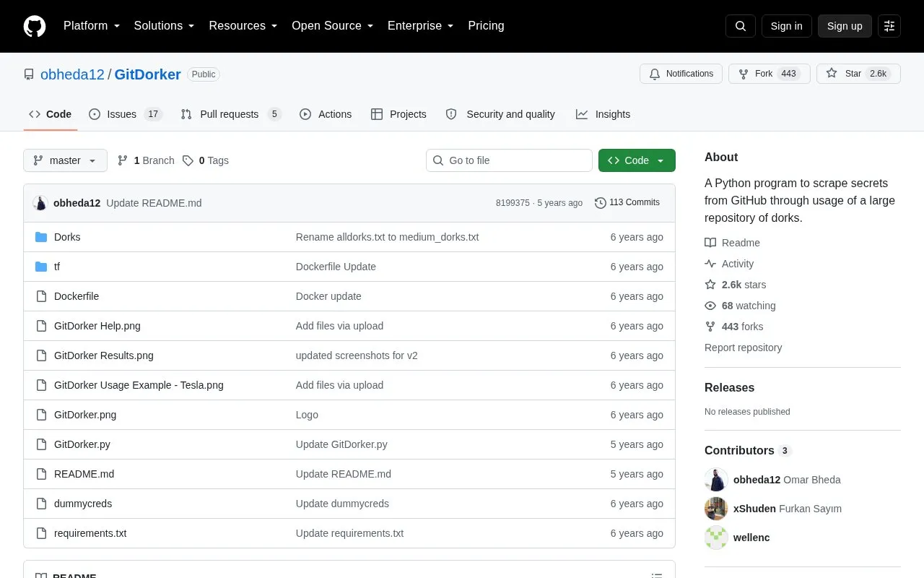The height and width of the screenshot is (578, 924).
Task: Open the Activity pulse link
Action: click(729, 264)
